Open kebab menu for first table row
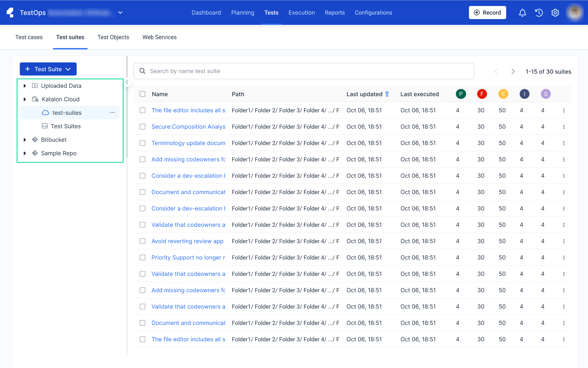 pyautogui.click(x=564, y=110)
